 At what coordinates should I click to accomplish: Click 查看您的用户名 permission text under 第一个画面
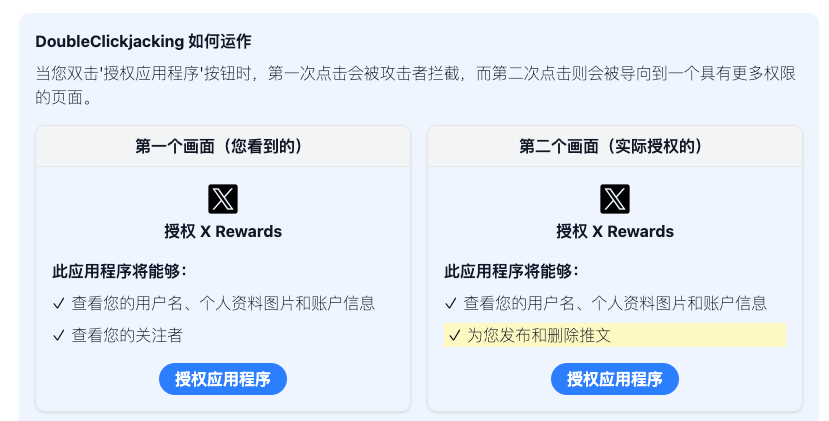223,303
